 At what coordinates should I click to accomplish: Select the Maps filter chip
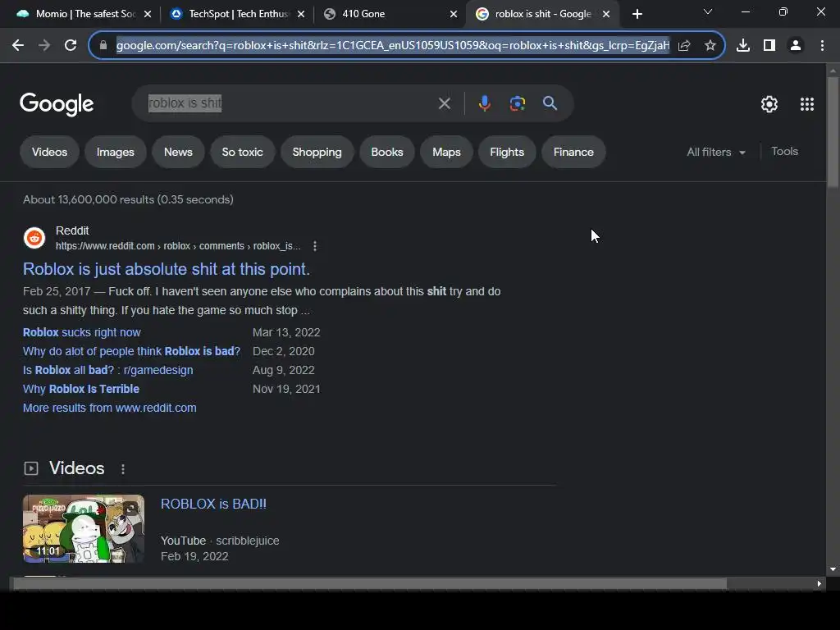[x=446, y=152]
